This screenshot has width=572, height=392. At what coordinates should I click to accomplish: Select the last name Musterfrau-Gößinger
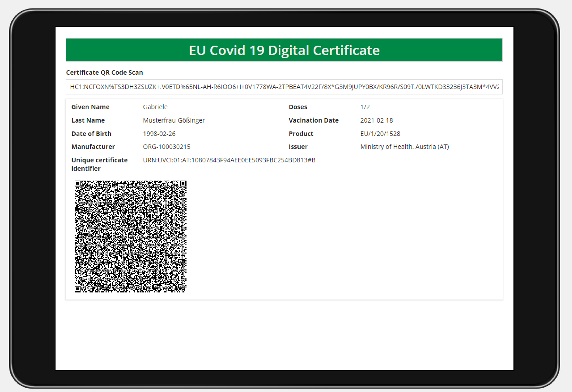tap(174, 120)
